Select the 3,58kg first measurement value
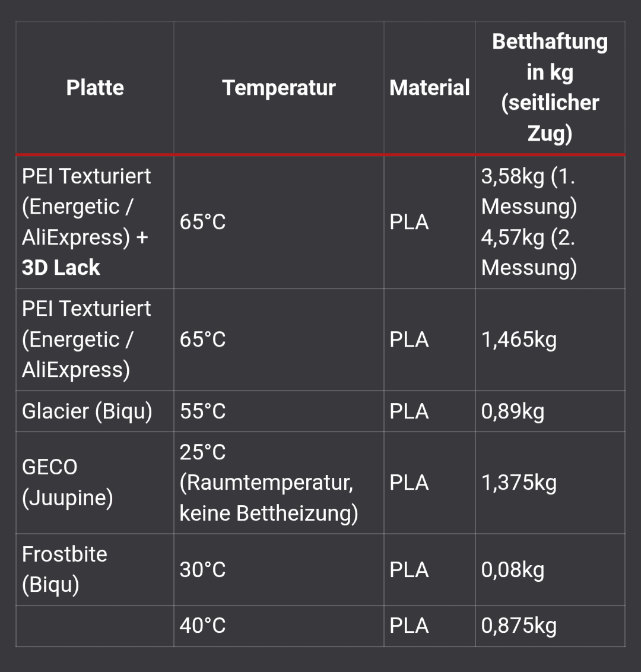641x672 pixels. (x=528, y=191)
